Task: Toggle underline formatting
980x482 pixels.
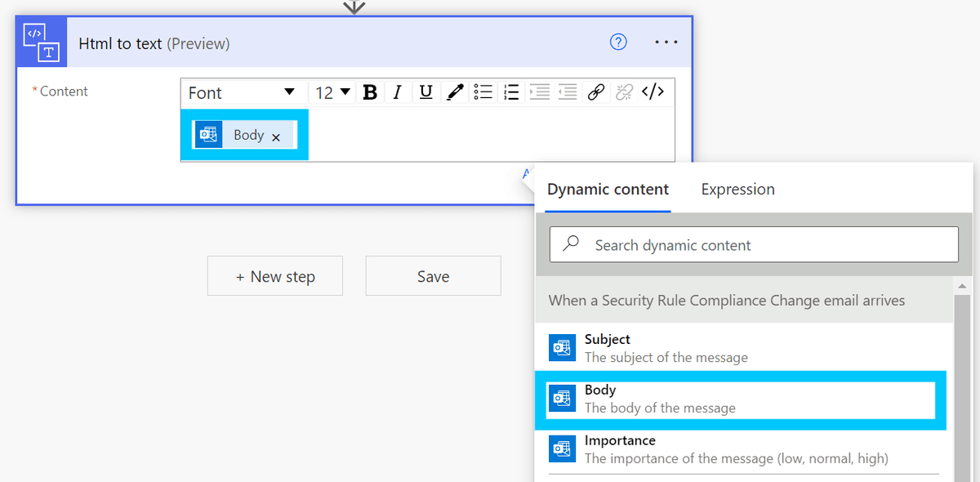Action: (x=425, y=92)
